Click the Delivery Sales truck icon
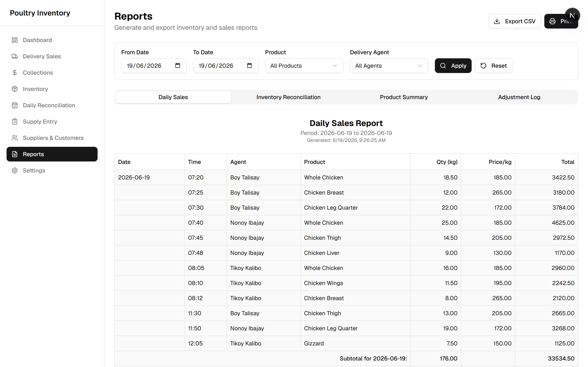 [x=14, y=56]
